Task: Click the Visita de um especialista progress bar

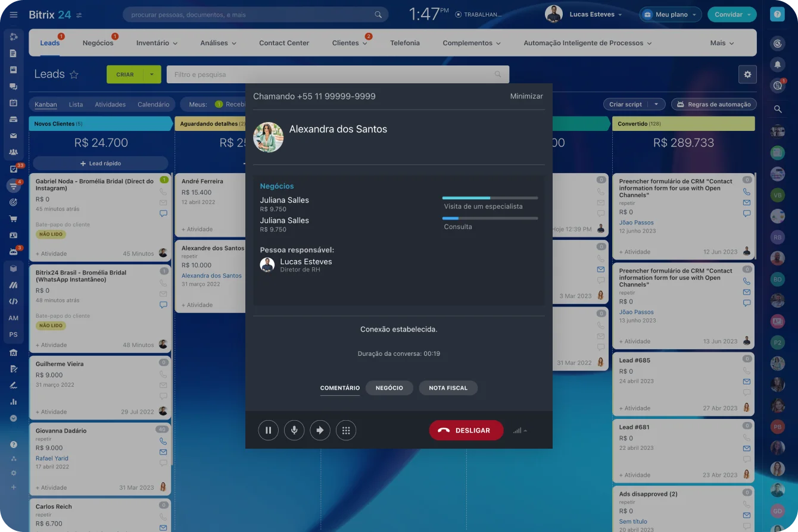Action: pyautogui.click(x=490, y=198)
